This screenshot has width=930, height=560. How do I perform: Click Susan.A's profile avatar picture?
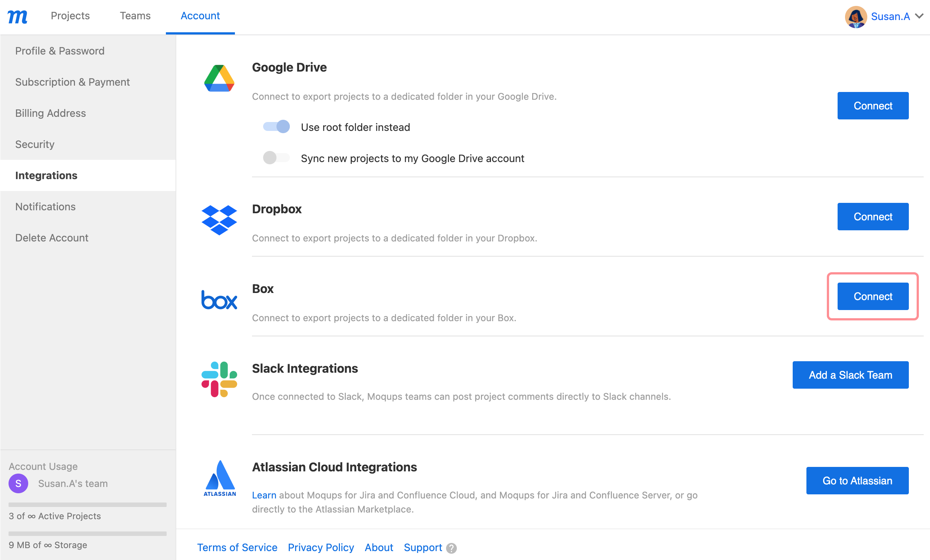pos(855,17)
